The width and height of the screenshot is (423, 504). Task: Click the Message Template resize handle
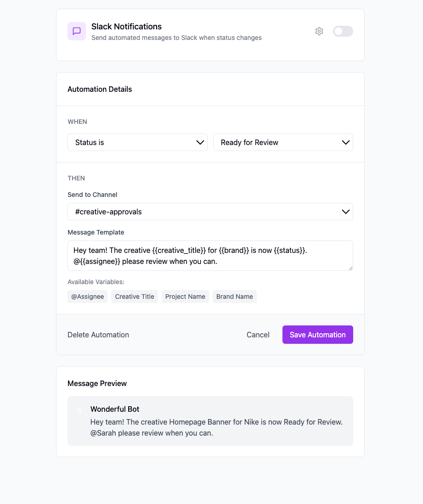350,268
